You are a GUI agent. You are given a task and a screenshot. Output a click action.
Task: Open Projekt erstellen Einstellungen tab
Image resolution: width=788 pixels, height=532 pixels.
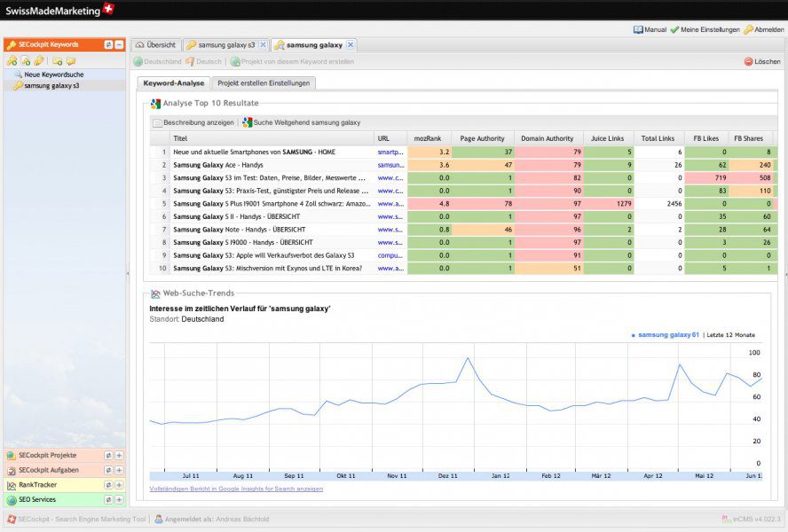[264, 82]
